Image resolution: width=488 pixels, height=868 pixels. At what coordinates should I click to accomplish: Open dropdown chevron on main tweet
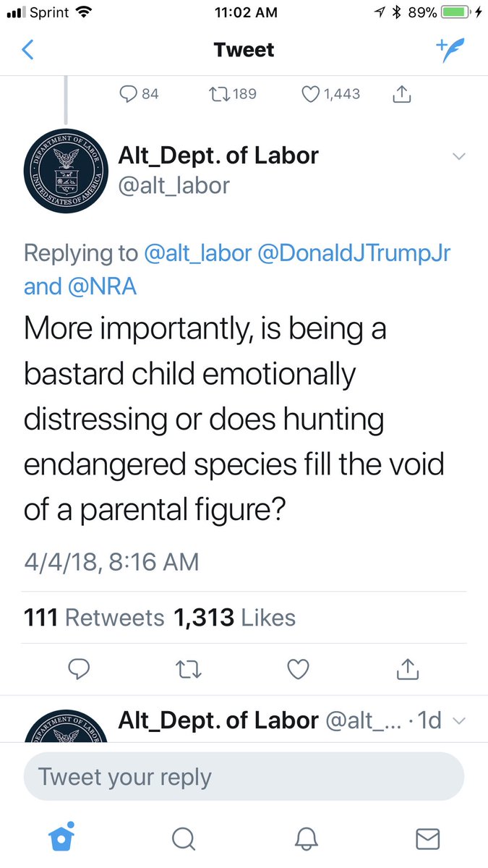click(x=458, y=156)
